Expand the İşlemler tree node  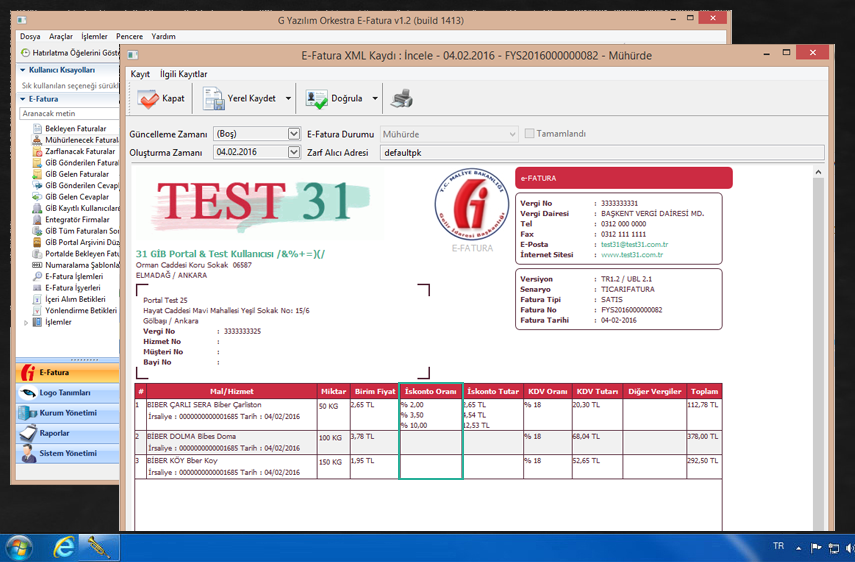tap(26, 323)
